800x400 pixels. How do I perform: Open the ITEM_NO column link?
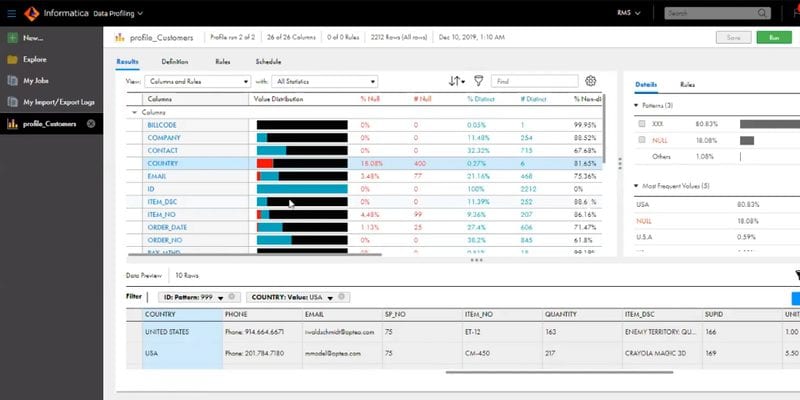click(x=162, y=214)
